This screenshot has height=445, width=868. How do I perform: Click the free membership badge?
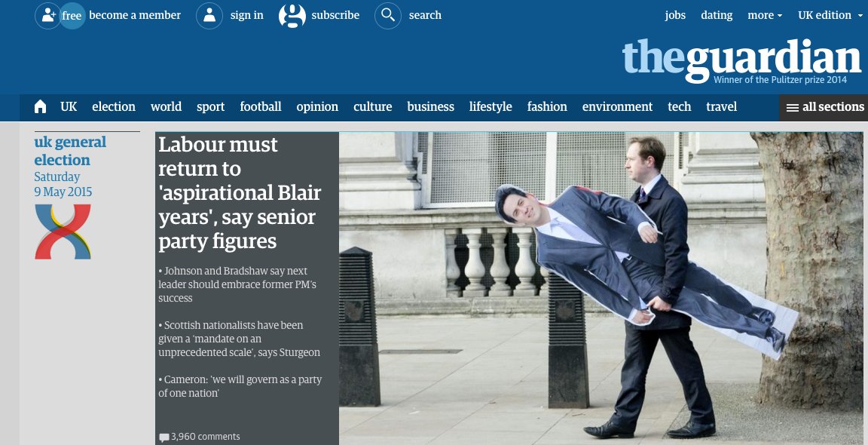(72, 16)
